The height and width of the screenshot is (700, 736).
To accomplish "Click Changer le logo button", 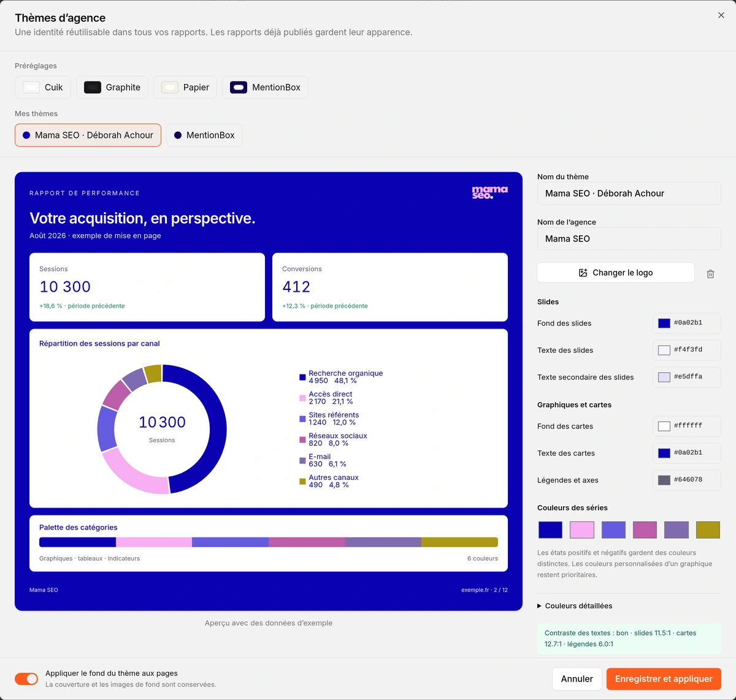I will [616, 273].
